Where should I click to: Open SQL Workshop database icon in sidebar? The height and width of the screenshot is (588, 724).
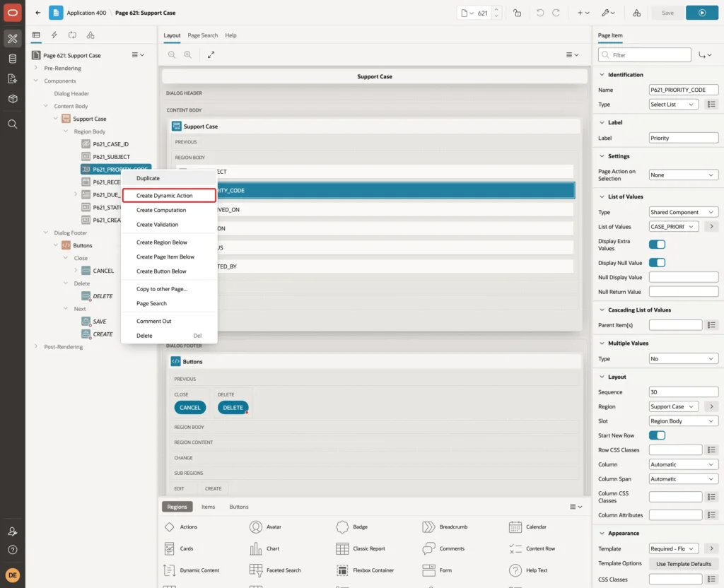click(13, 59)
